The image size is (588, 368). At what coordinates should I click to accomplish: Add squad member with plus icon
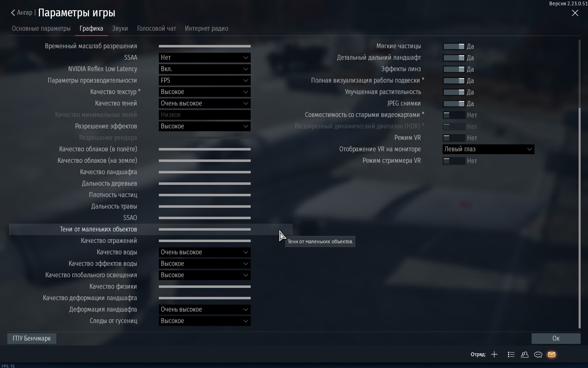pyautogui.click(x=494, y=355)
